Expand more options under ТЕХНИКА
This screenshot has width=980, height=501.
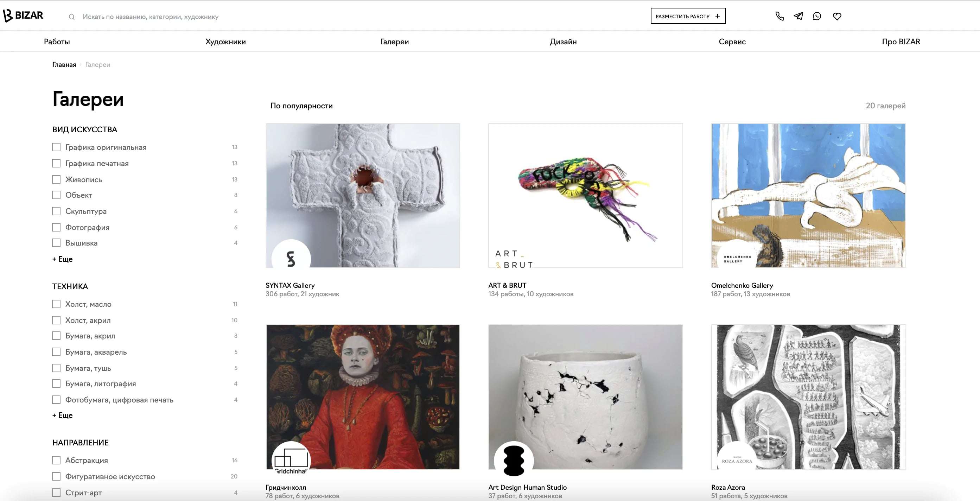click(x=63, y=416)
